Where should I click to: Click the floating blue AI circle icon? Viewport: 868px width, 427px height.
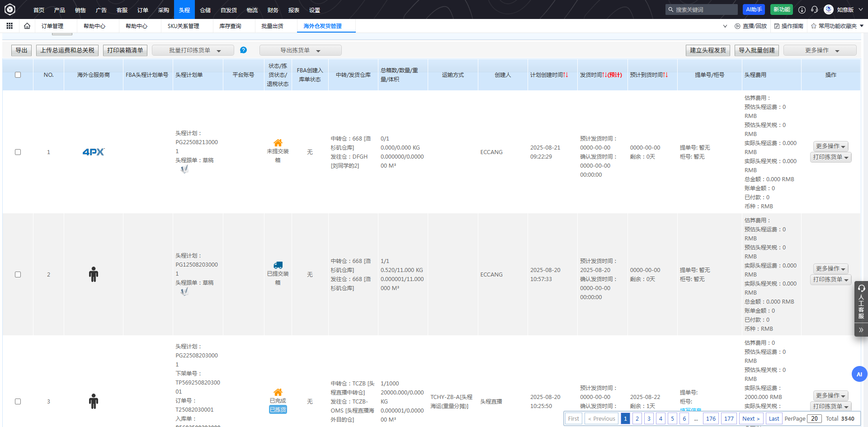point(859,374)
